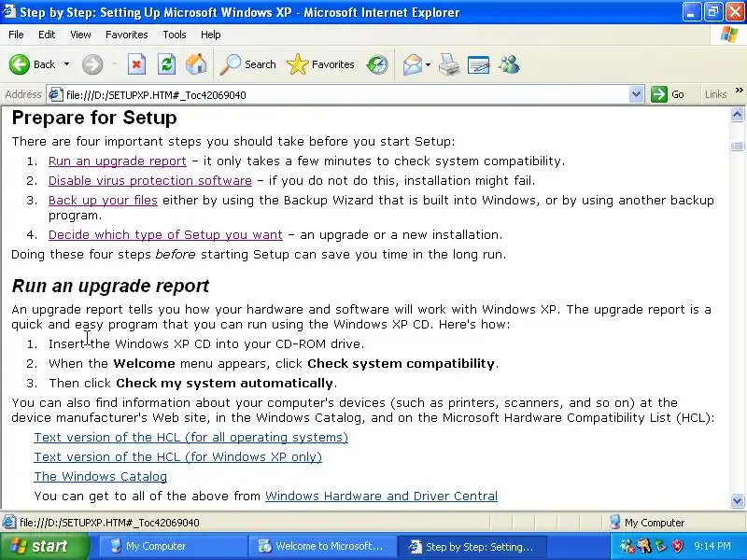Restore down the Internet Explorer window
The height and width of the screenshot is (560, 747).
tap(713, 12)
